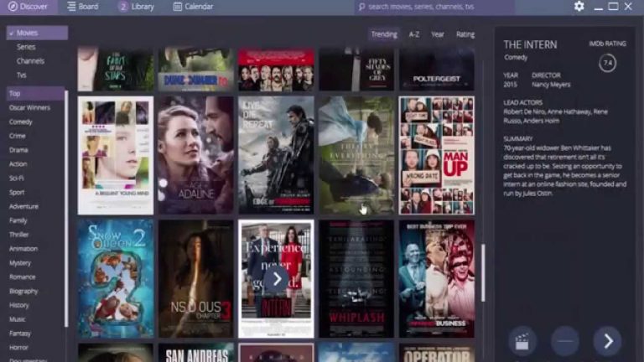Filter by History genre
Image resolution: width=644 pixels, height=362 pixels.
click(19, 305)
